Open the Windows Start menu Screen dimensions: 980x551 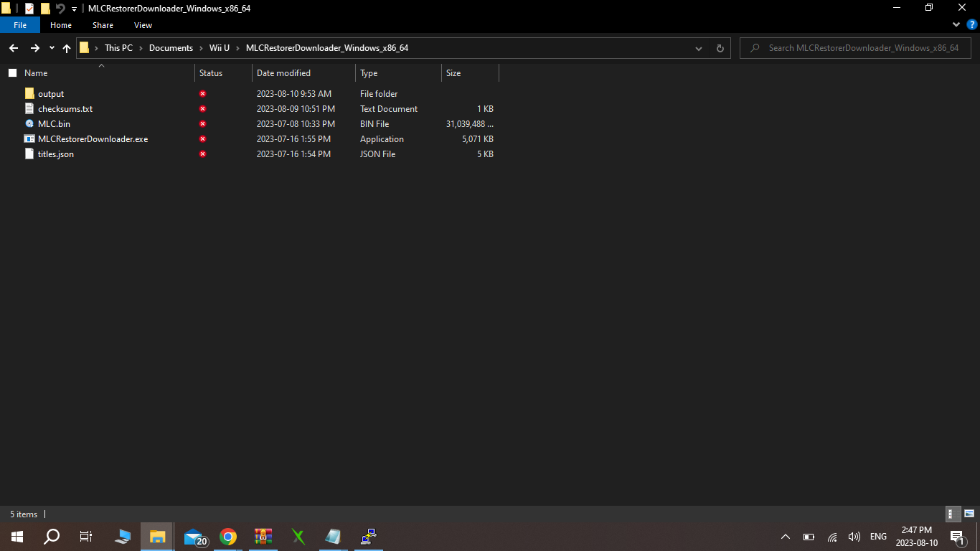pyautogui.click(x=17, y=537)
